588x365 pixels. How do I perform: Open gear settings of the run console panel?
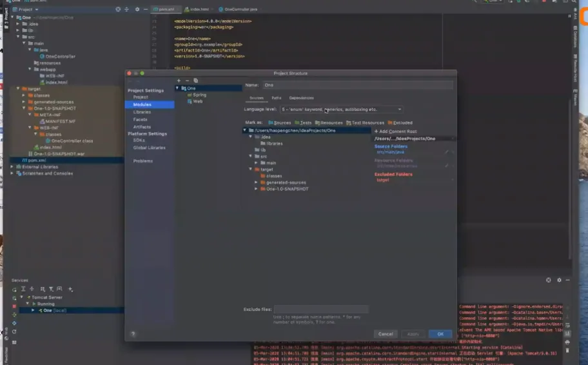coord(559,280)
